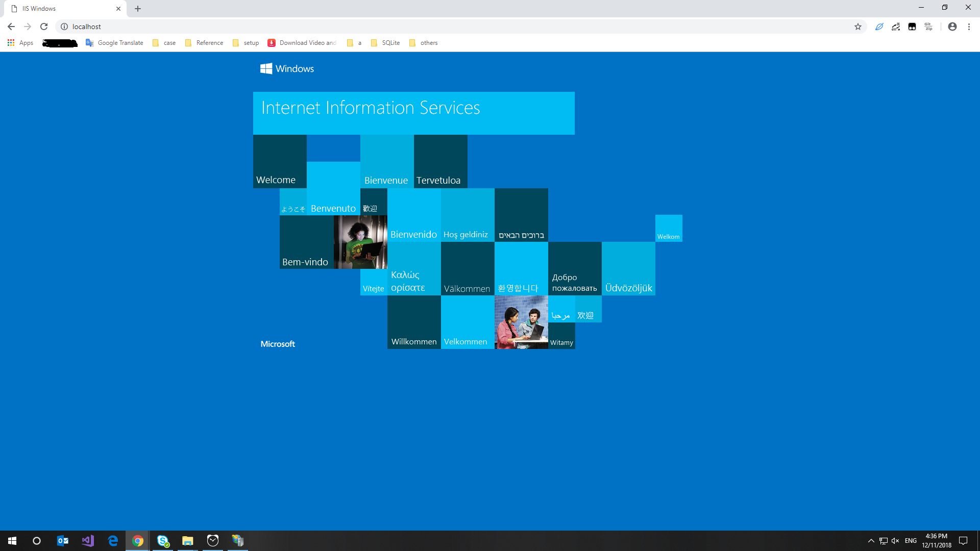Click the Hoş geldiniz tile
The width and height of the screenshot is (980, 551).
[x=468, y=215]
